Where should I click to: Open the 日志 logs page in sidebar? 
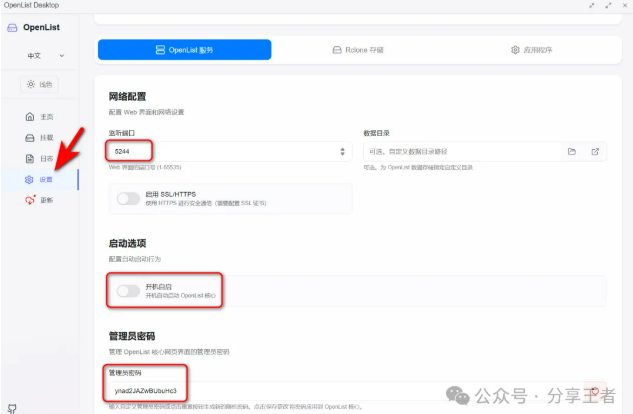click(40, 159)
